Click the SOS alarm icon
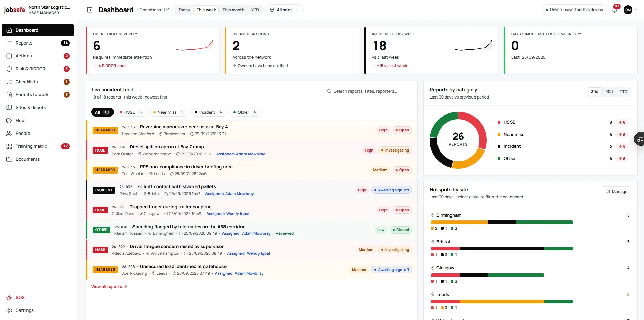 9,298
